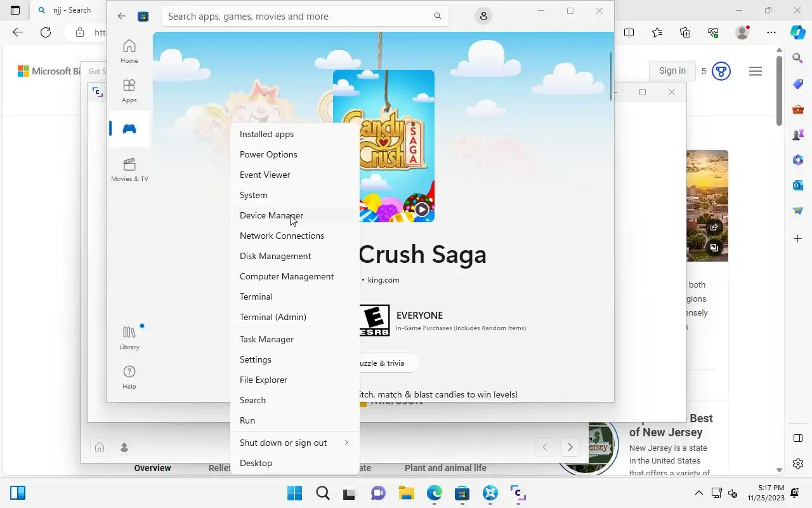
Task: Open Home in Microsoft Store sidebar
Action: (129, 51)
